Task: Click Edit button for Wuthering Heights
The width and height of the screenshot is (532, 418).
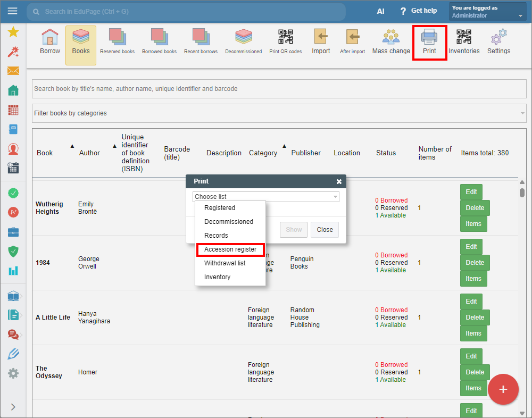Action: (471, 192)
